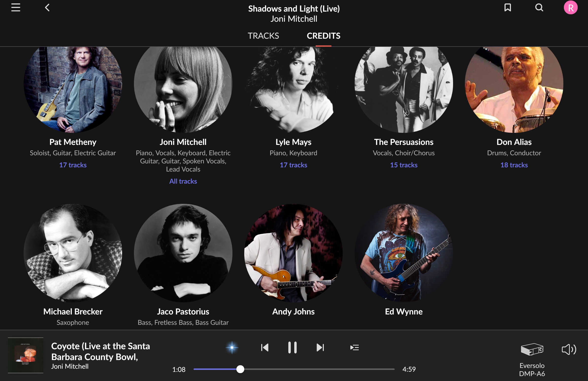Switch to the TRACKS tab

[263, 35]
